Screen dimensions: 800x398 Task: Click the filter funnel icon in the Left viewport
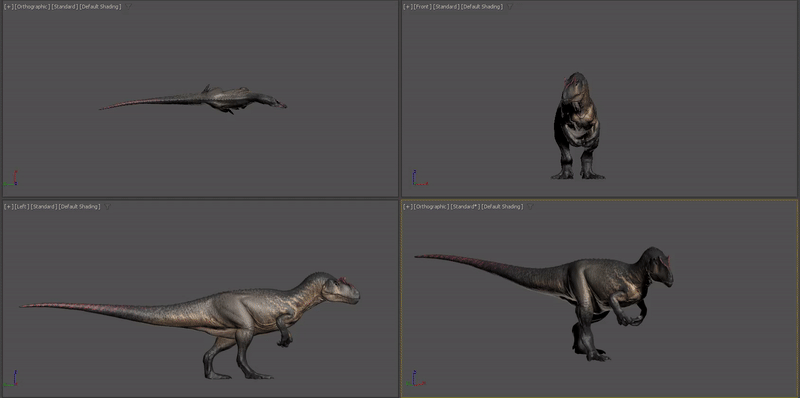(x=107, y=207)
